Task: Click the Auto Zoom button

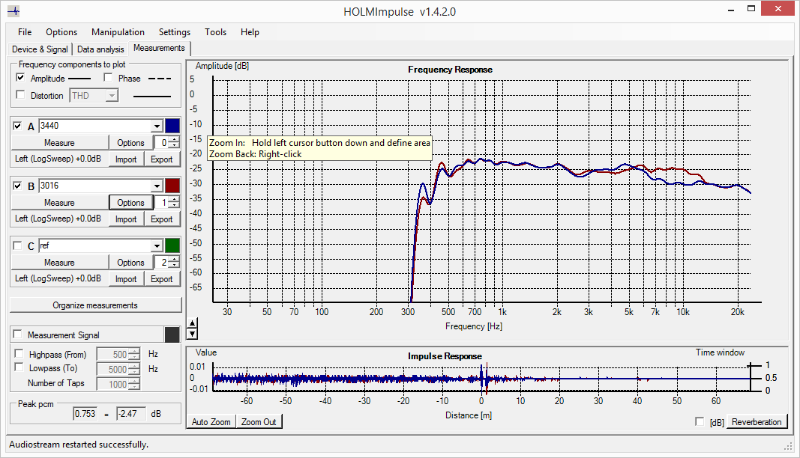Action: click(x=211, y=422)
